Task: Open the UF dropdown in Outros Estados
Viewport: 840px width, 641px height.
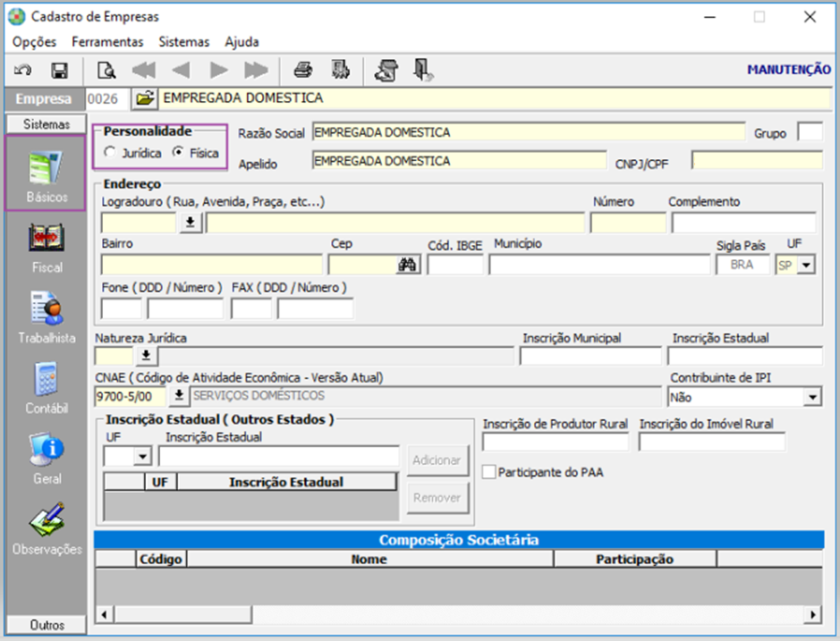Action: coord(142,457)
